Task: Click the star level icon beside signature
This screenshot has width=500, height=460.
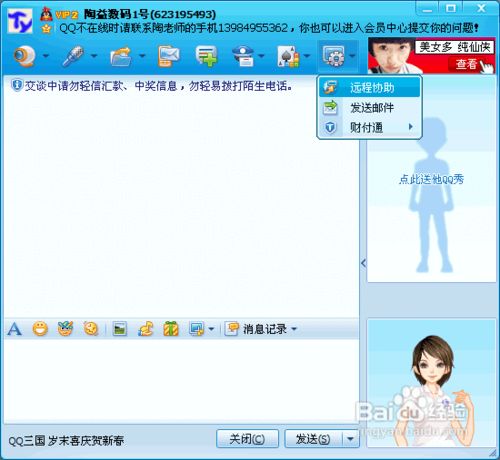Action: (47, 28)
